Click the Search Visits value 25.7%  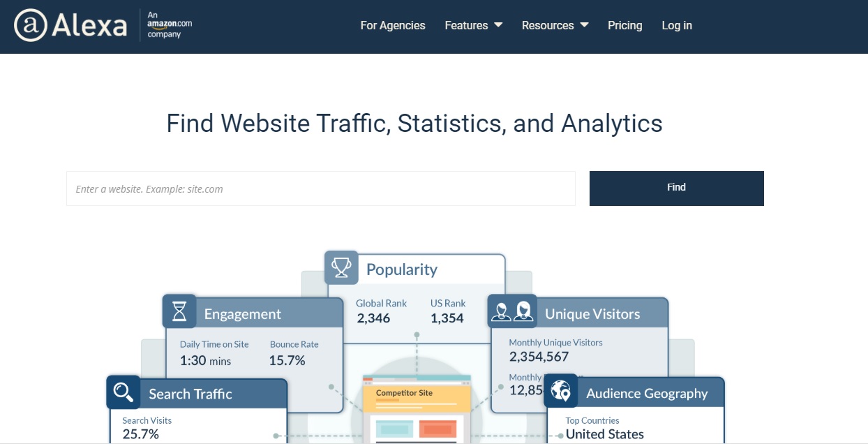pos(140,434)
